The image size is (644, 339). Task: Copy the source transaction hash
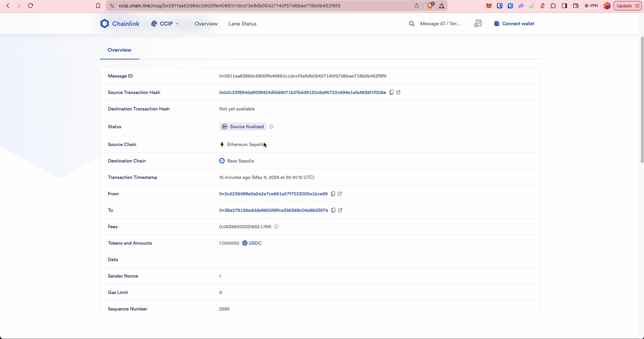(391, 92)
